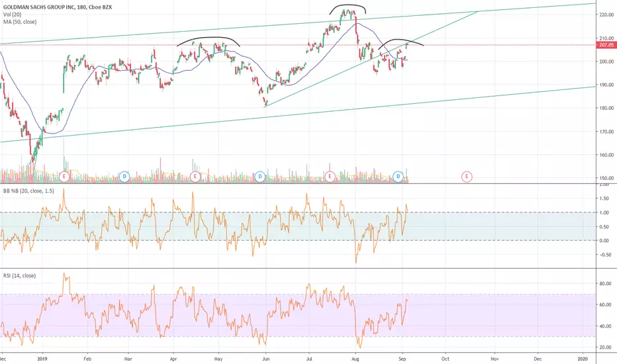
Task: Select the BB %B (20, close, 1.5) label
Action: click(28, 191)
